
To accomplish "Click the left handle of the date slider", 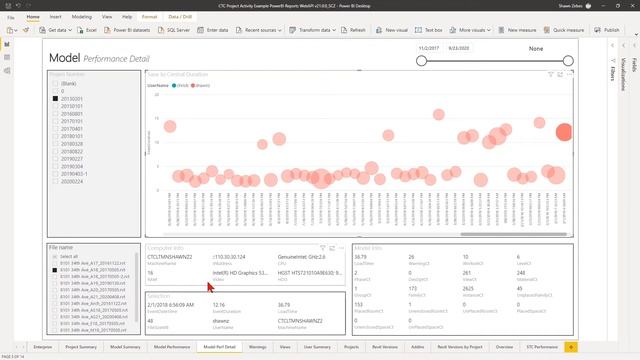I will tap(422, 61).
